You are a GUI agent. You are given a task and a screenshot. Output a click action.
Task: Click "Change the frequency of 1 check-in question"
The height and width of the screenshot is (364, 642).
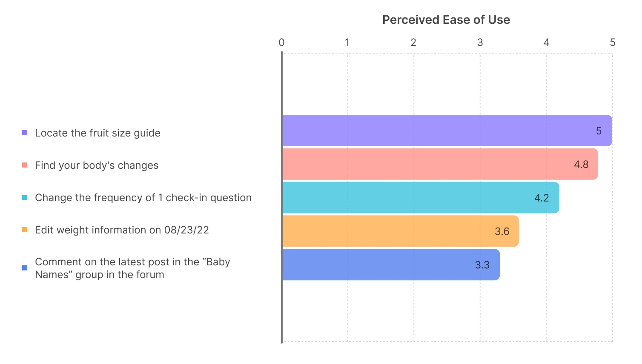[143, 198]
